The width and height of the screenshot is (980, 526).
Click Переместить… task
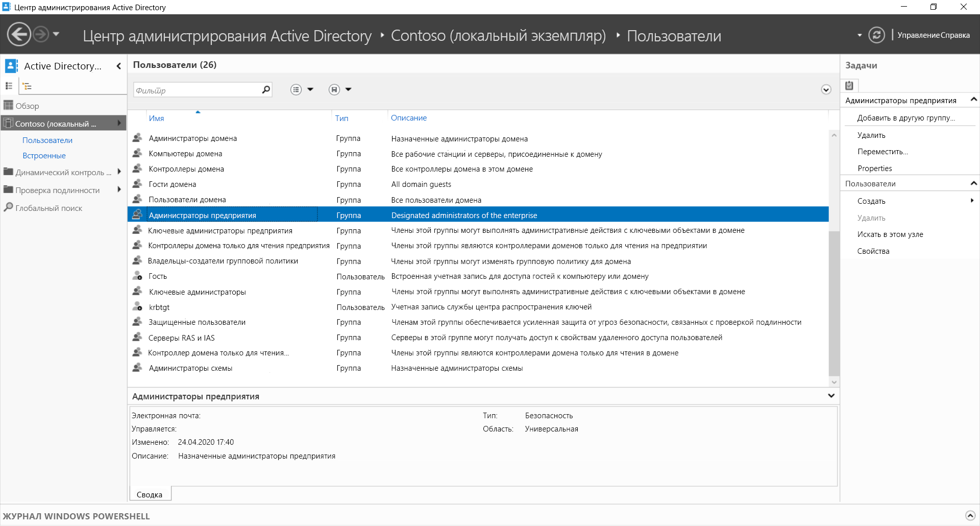click(x=883, y=152)
